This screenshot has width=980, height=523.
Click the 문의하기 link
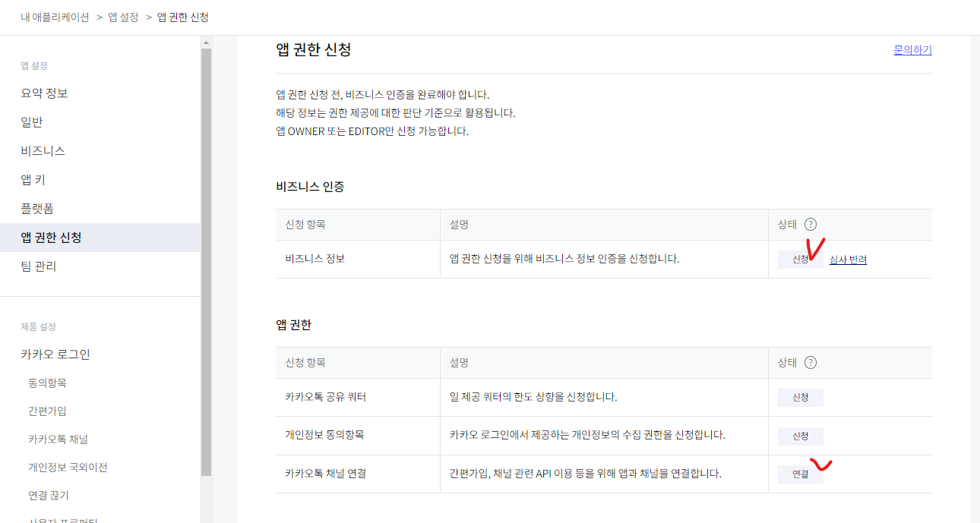pos(912,50)
